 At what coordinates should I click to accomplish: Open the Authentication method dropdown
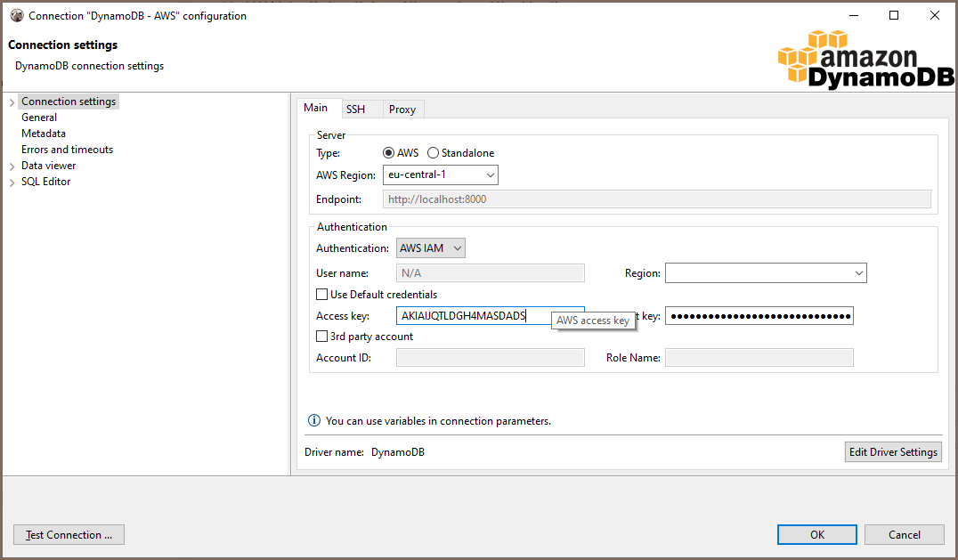[455, 248]
